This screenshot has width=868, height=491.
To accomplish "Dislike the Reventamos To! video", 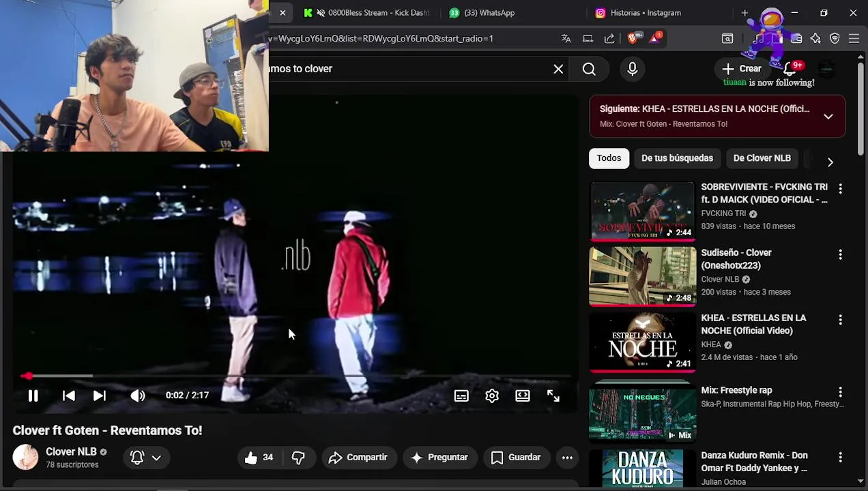I will 298,458.
